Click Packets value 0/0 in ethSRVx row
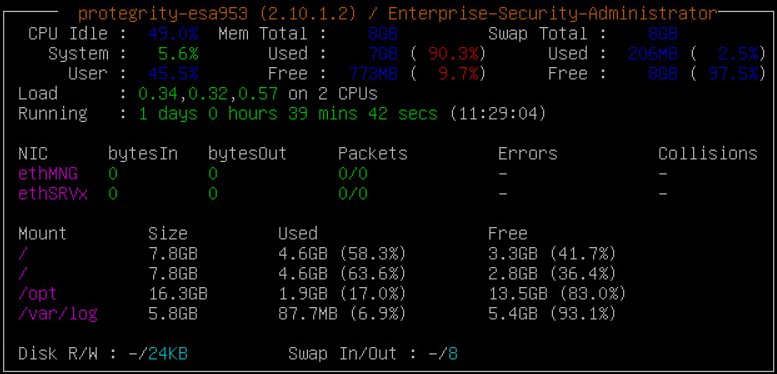 (x=353, y=193)
